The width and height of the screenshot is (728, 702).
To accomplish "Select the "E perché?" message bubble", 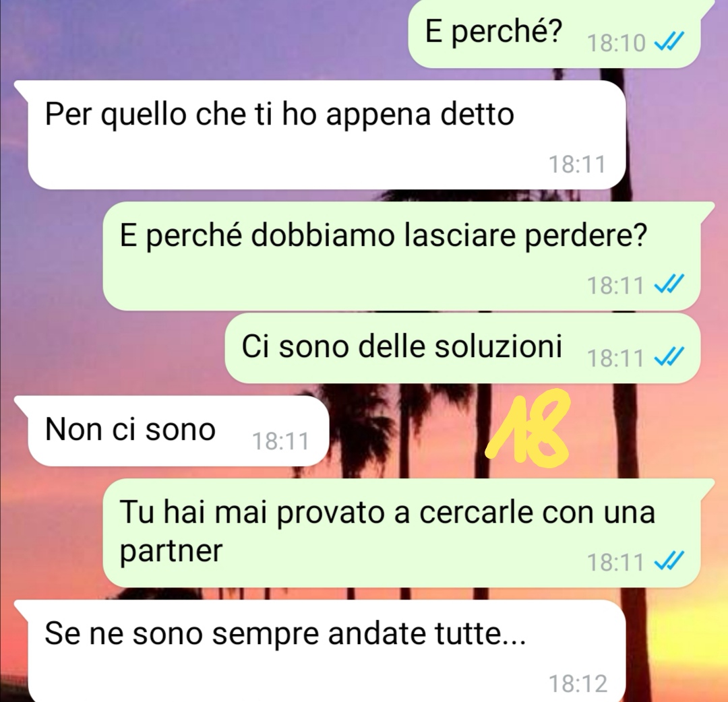I will [x=554, y=34].
